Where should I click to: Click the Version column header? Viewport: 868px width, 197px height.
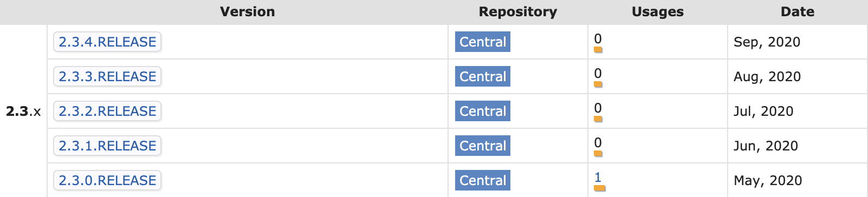pyautogui.click(x=248, y=12)
